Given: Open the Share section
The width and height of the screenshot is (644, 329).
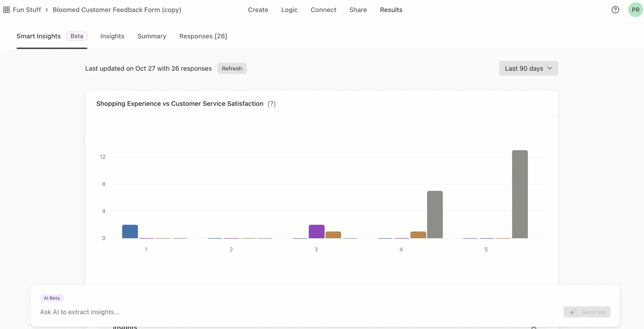Looking at the screenshot, I should click(358, 10).
